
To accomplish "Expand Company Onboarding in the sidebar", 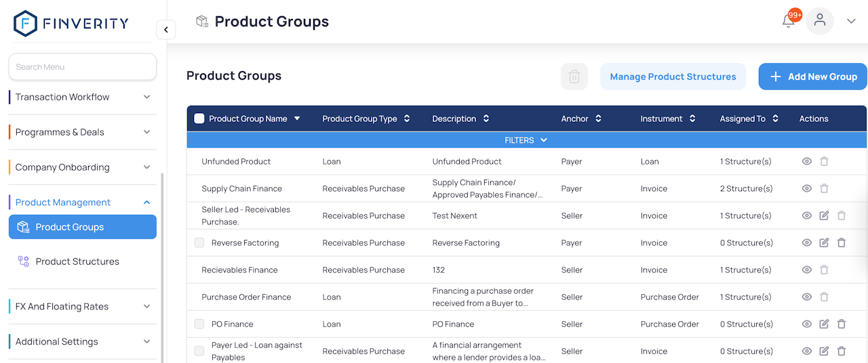I will tap(81, 167).
